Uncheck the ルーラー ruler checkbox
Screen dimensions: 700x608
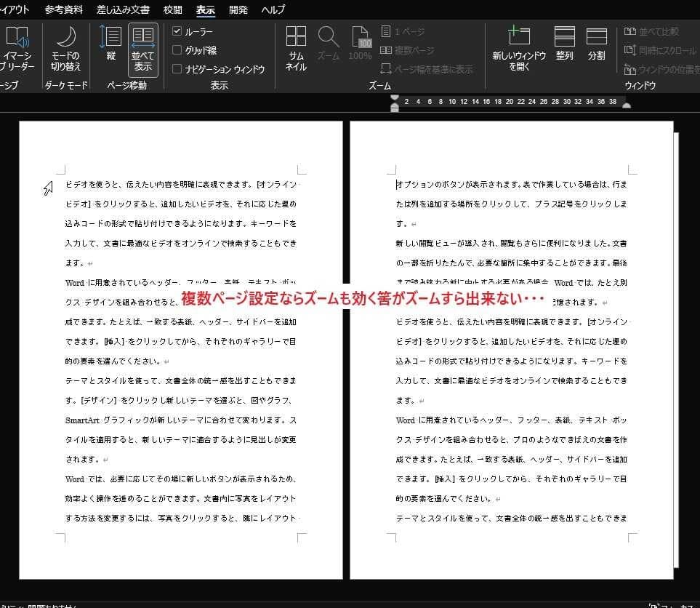click(x=177, y=31)
